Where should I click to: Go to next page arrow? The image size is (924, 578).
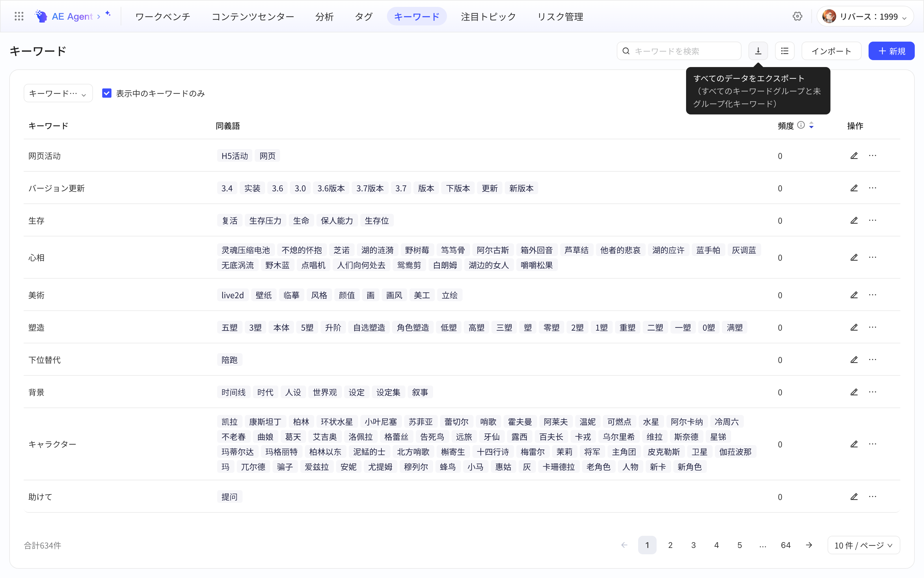809,545
